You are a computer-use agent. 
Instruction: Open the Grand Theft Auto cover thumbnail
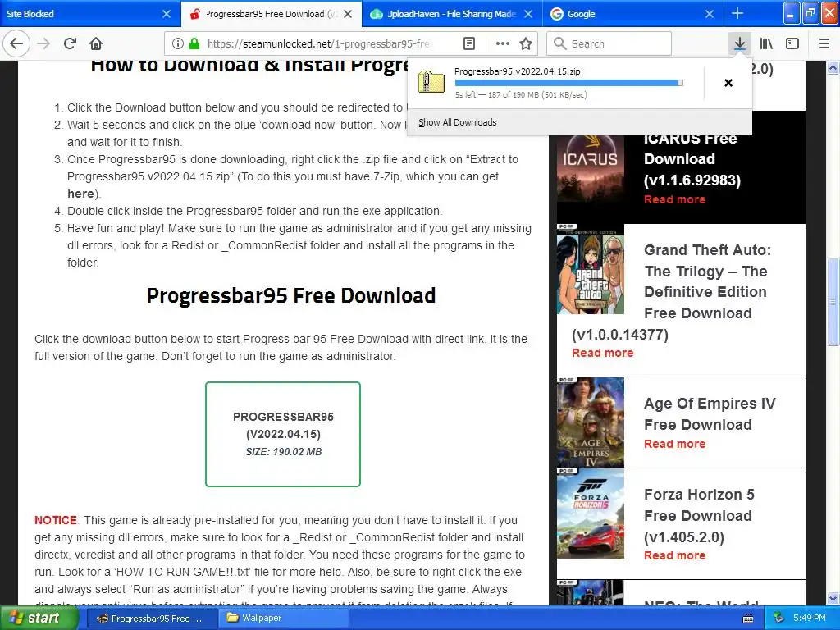pyautogui.click(x=591, y=269)
